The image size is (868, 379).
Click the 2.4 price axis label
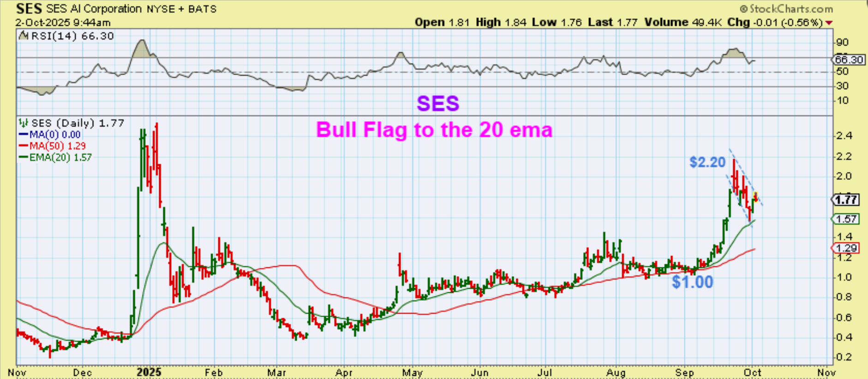[x=844, y=136]
